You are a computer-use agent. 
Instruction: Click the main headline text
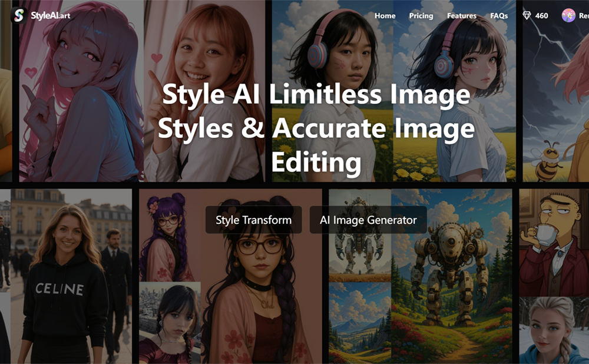coord(316,128)
